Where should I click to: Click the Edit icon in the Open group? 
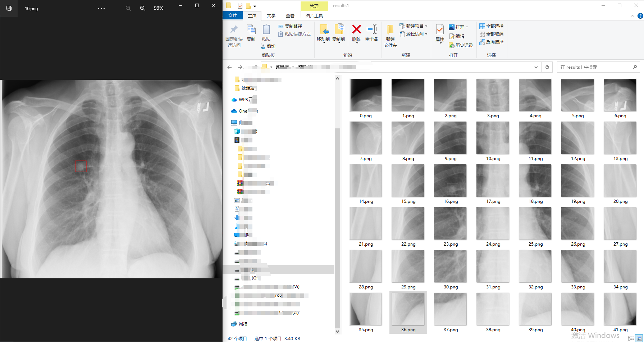point(452,36)
